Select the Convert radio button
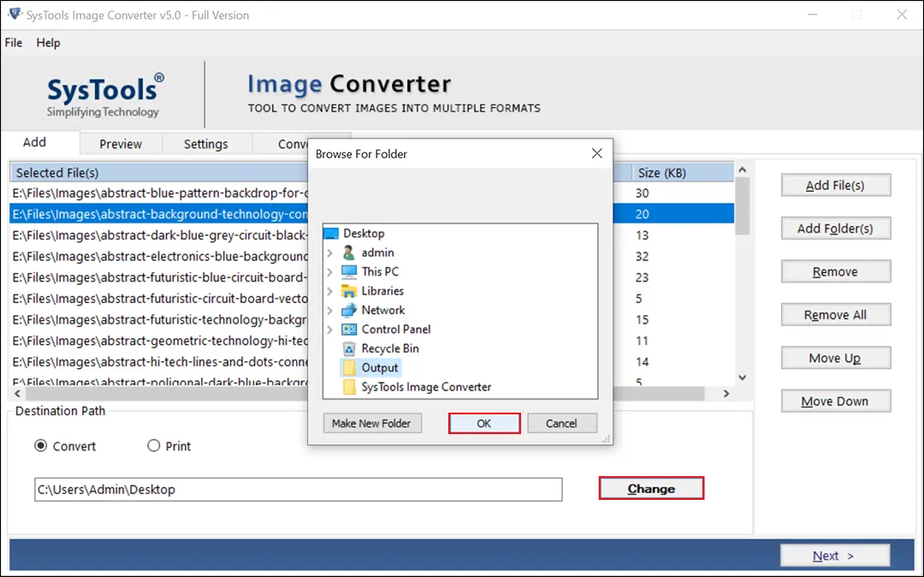 [41, 446]
